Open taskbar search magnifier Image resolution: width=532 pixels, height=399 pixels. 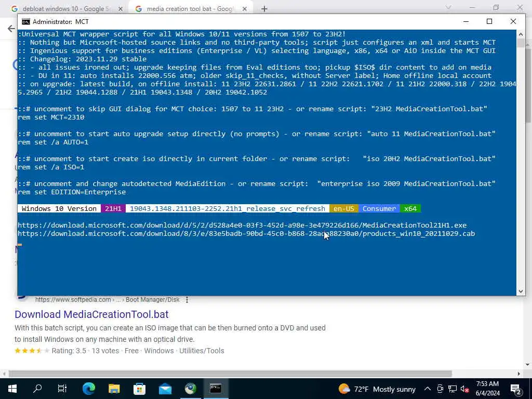point(37,389)
